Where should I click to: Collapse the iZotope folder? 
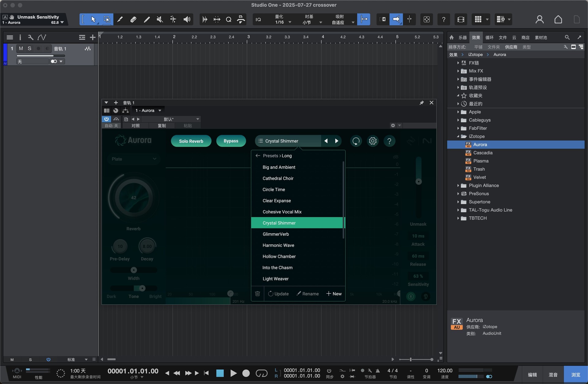(458, 136)
